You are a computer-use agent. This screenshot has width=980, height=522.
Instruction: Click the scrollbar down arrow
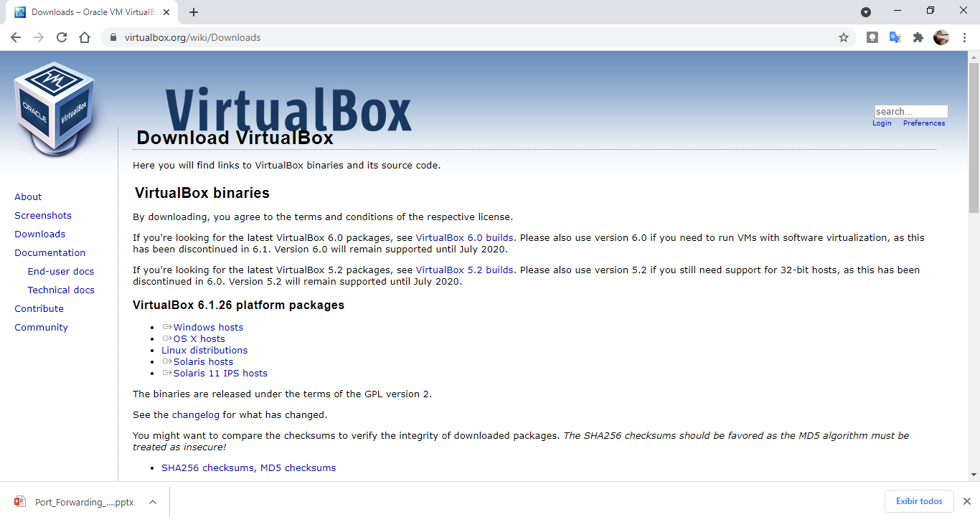[x=974, y=474]
